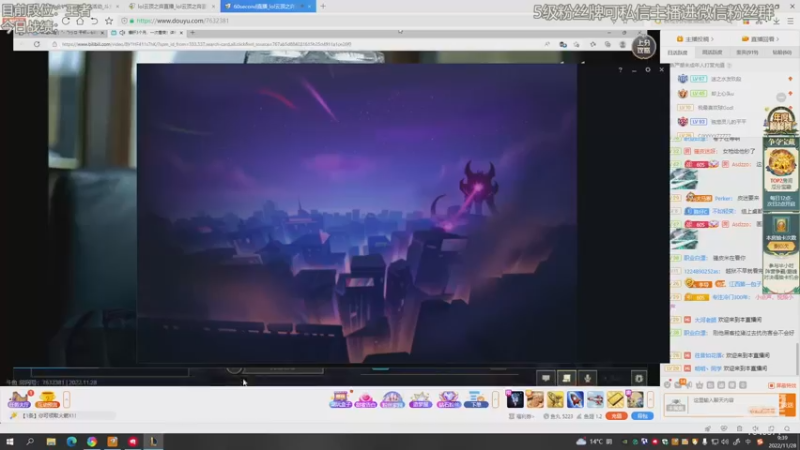Open the 超级盒子 box icon
Image resolution: width=800 pixels, height=450 pixels.
340,399
